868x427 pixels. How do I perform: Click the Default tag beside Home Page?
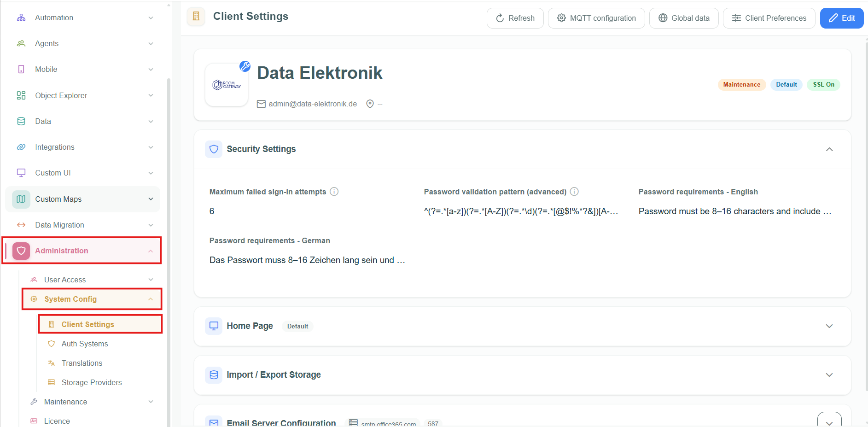(297, 326)
